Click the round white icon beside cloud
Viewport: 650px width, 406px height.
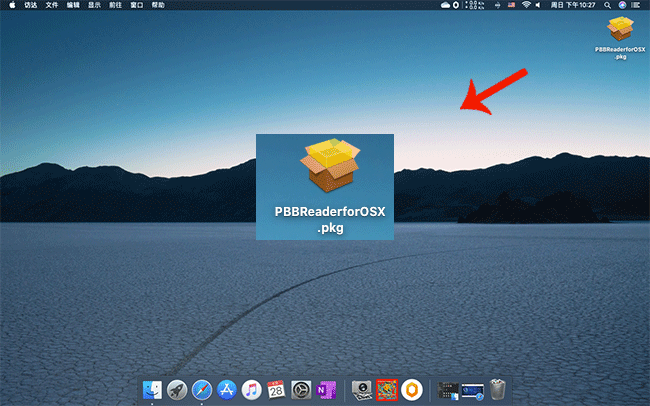point(456,5)
